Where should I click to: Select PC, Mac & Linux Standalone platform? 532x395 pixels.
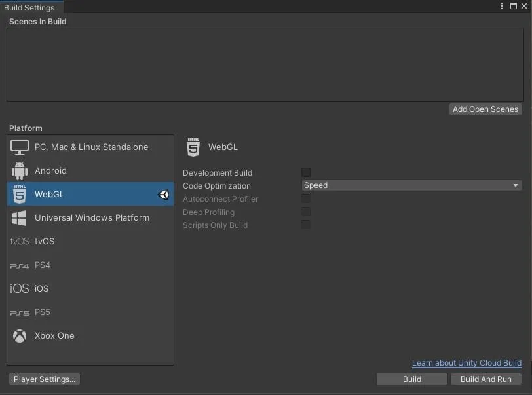(x=91, y=147)
